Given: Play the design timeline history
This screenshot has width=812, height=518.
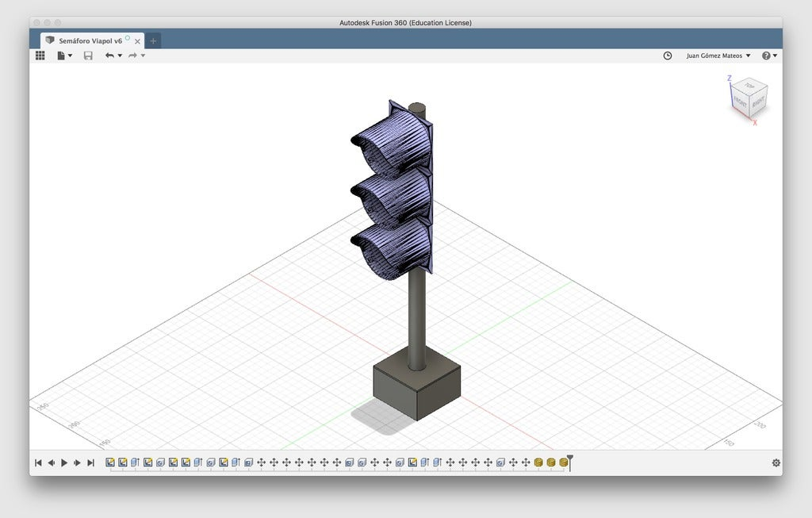Looking at the screenshot, I should [x=64, y=462].
